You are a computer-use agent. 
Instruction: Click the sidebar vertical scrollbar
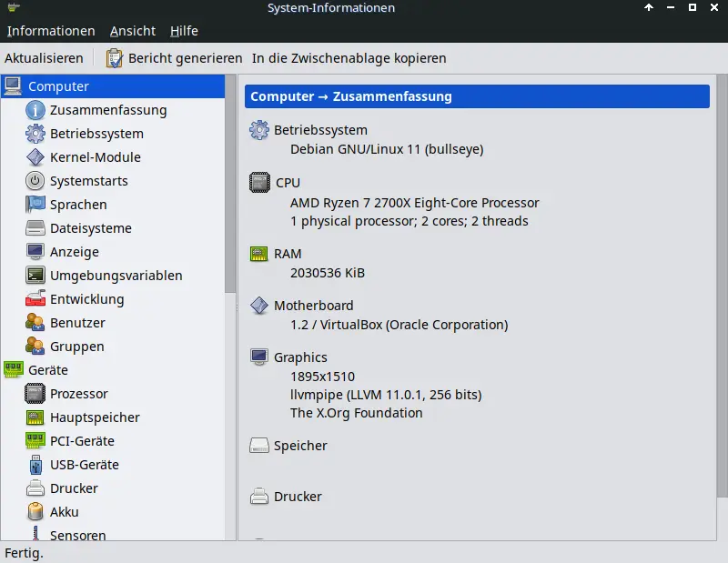click(x=230, y=182)
